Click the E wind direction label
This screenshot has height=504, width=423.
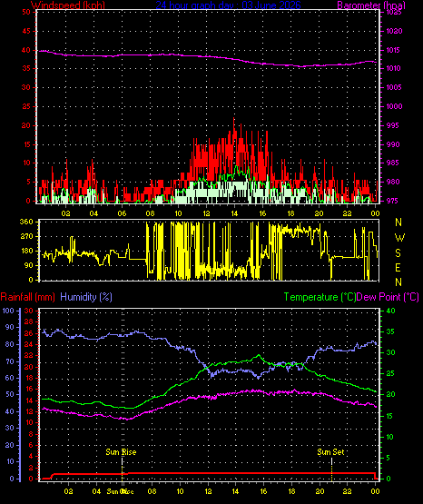pos(398,268)
